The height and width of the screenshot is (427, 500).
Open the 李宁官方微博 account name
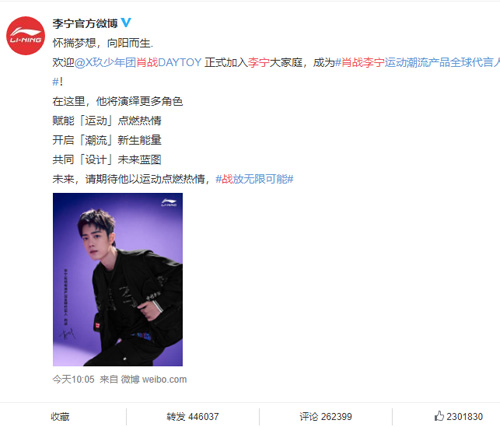pyautogui.click(x=85, y=23)
